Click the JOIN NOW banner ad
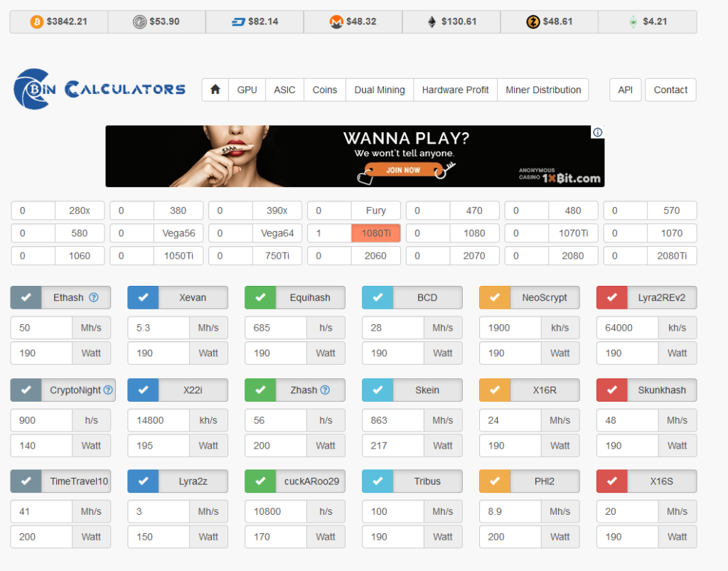This screenshot has height=571, width=728. point(403,171)
